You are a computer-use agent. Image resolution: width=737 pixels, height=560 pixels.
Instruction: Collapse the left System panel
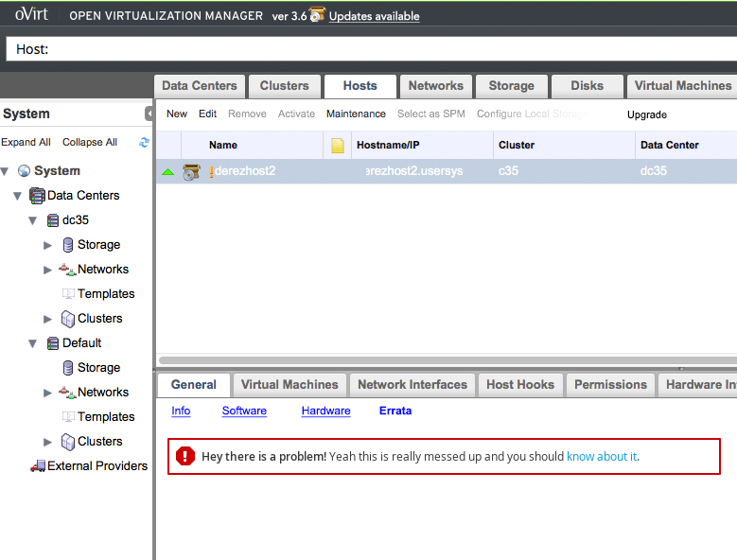[x=149, y=114]
